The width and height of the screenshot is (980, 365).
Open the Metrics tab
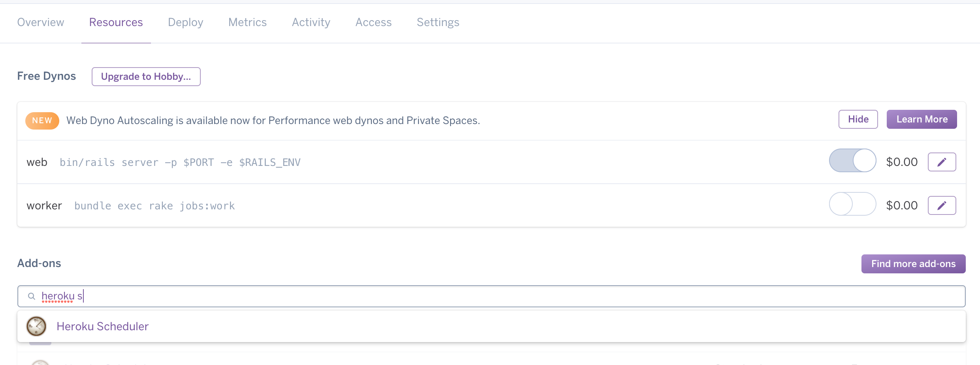(247, 22)
